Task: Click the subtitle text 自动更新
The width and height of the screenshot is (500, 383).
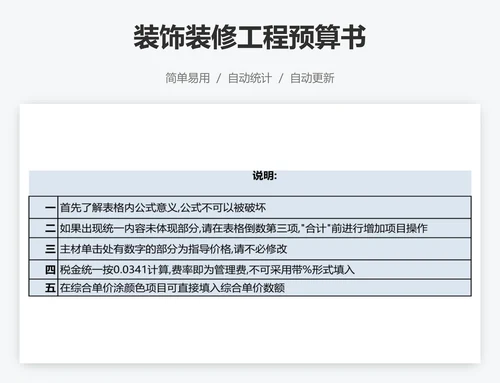Action: click(x=312, y=78)
